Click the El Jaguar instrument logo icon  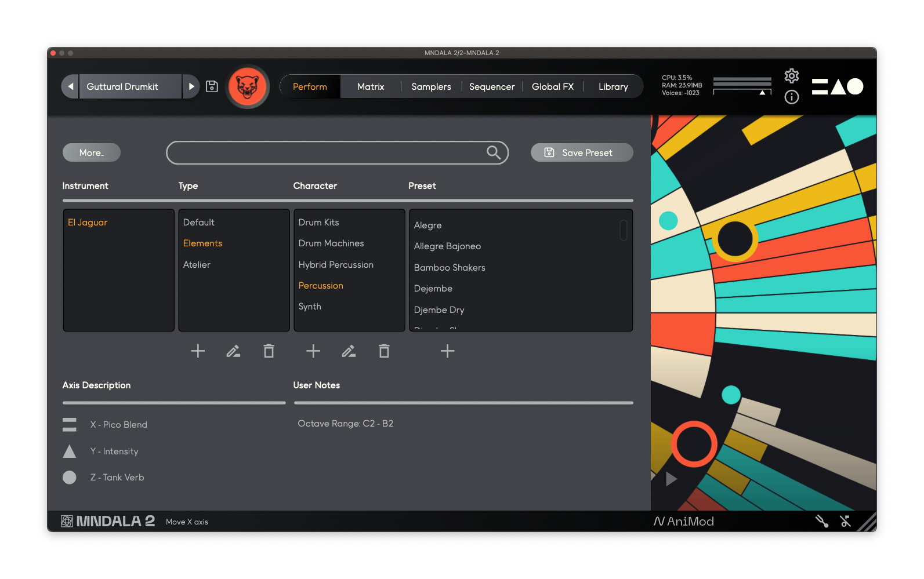pos(247,87)
